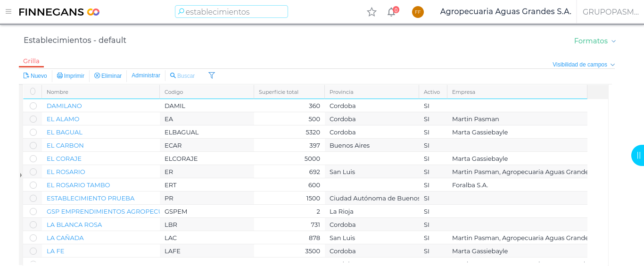Image resolution: width=644 pixels, height=266 pixels.
Task: Click the establecimientos search field
Action: coord(231,12)
